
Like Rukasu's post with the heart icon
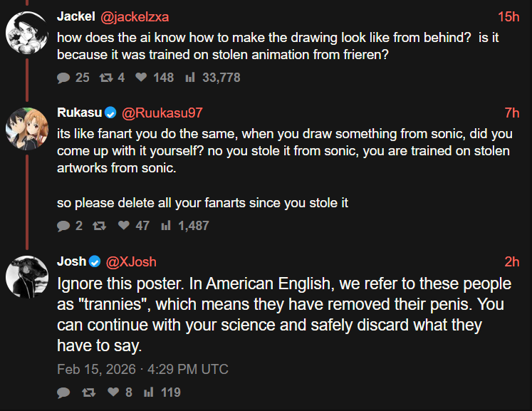click(x=124, y=226)
